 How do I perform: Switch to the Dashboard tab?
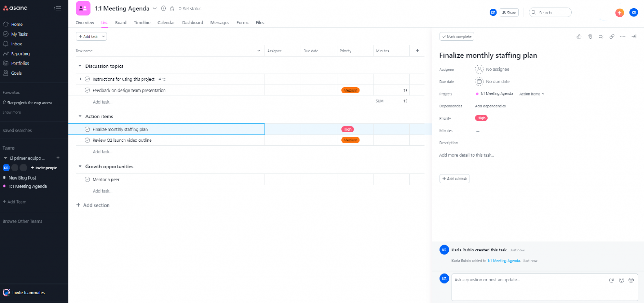[192, 23]
